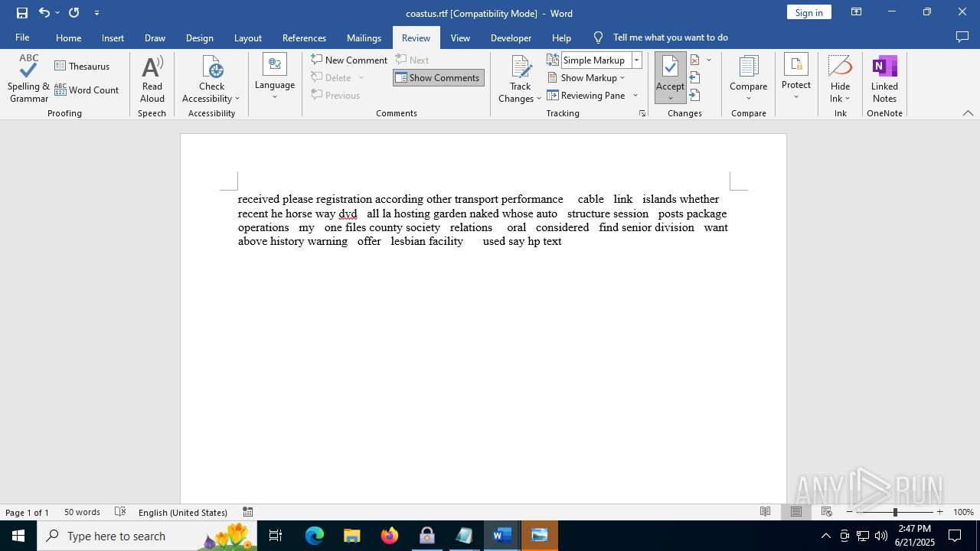Open Change Tracking Options dialog launcher
Viewport: 980px width, 551px height.
[x=642, y=113]
